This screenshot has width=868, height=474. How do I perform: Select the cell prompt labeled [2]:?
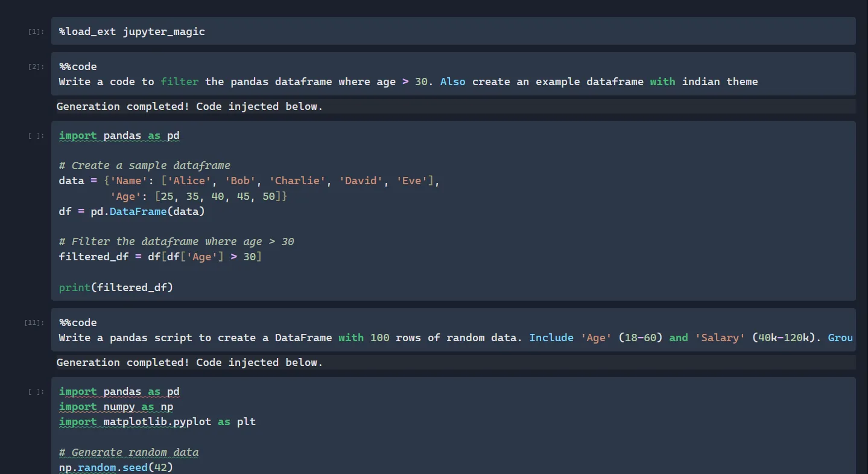(x=36, y=66)
